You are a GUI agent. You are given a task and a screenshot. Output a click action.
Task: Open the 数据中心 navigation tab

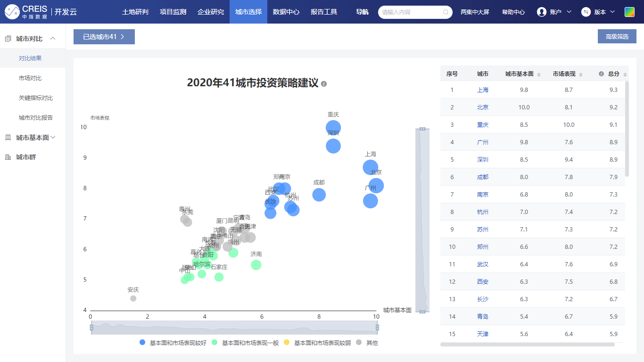(286, 12)
